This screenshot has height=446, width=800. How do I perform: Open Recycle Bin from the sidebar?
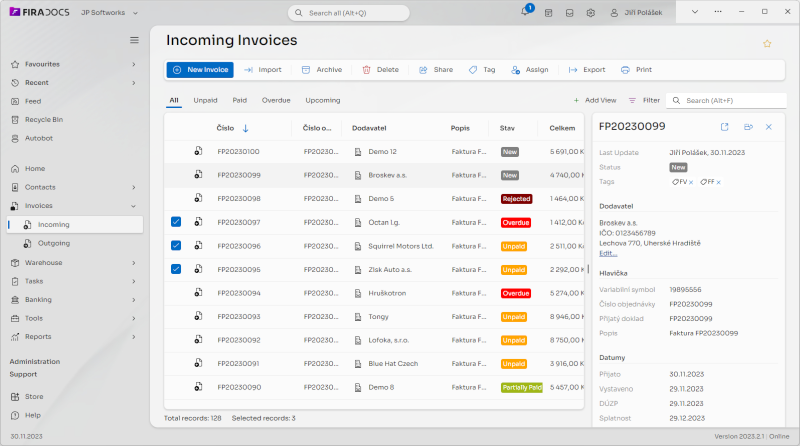[44, 120]
